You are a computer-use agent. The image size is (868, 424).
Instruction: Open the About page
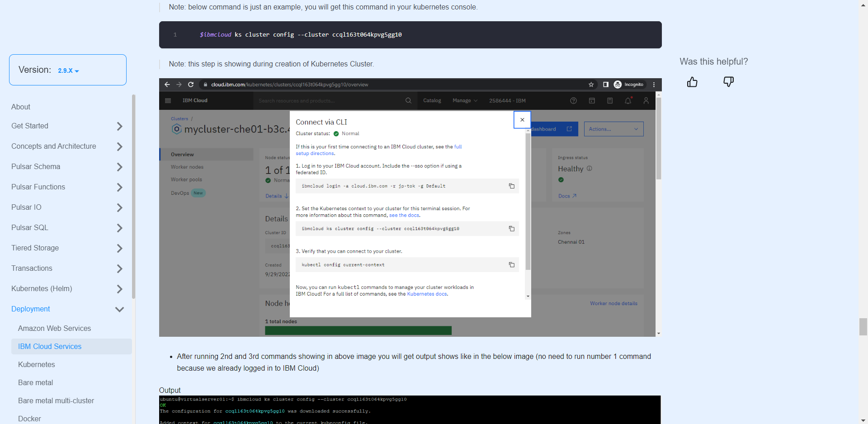point(21,107)
